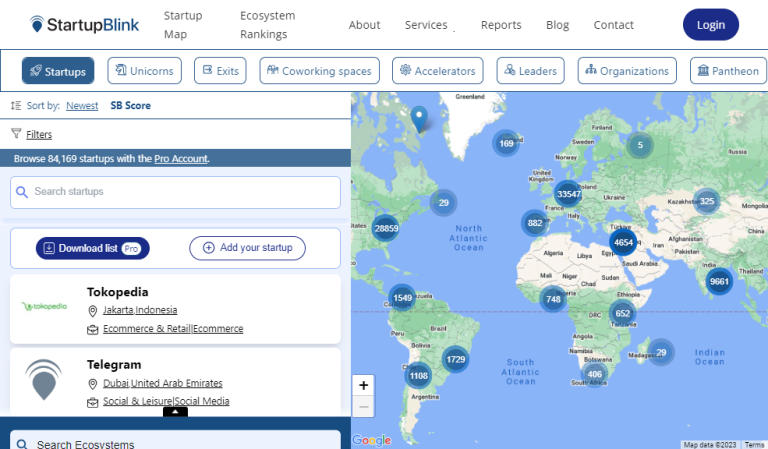Open the Telegram startup title
Image resolution: width=768 pixels, height=449 pixels.
[114, 365]
